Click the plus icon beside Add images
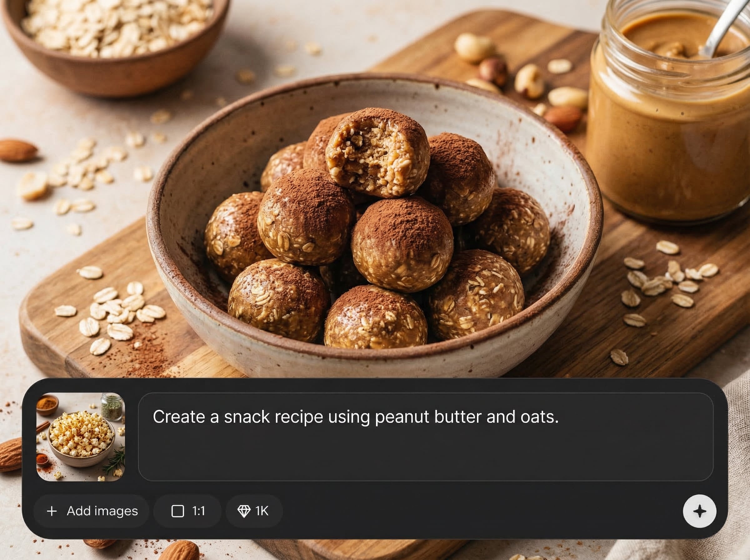Image resolution: width=750 pixels, height=560 pixels. [x=52, y=511]
